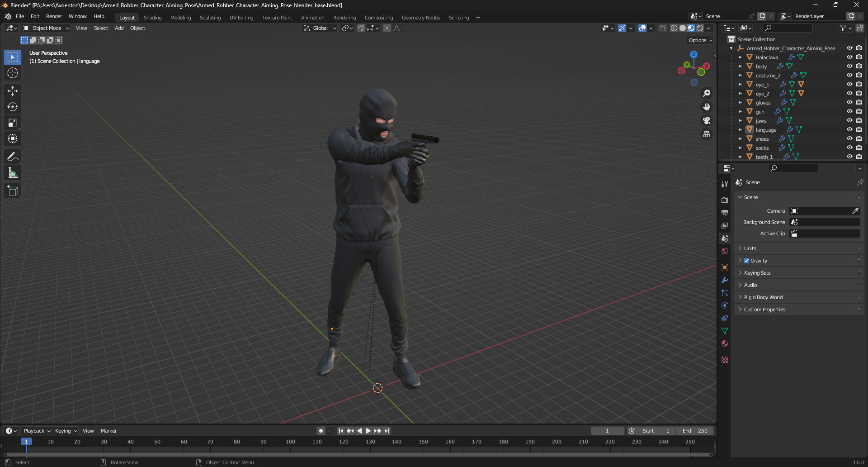Open the Output properties tab
The height and width of the screenshot is (467, 868).
click(725, 213)
